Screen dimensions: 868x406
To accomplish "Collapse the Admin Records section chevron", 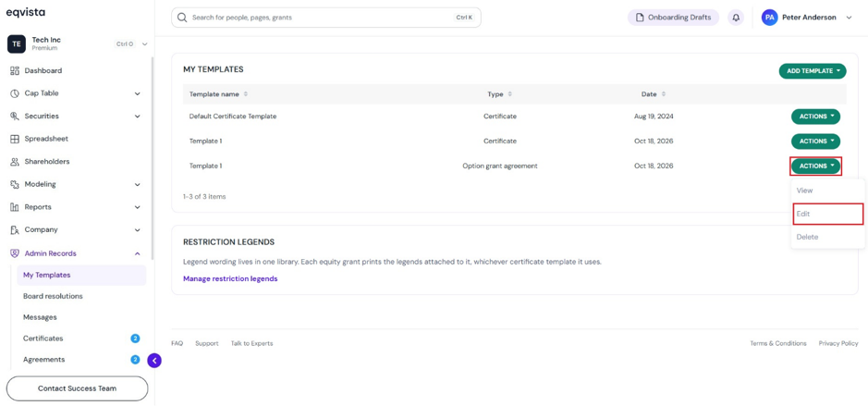I will point(138,253).
